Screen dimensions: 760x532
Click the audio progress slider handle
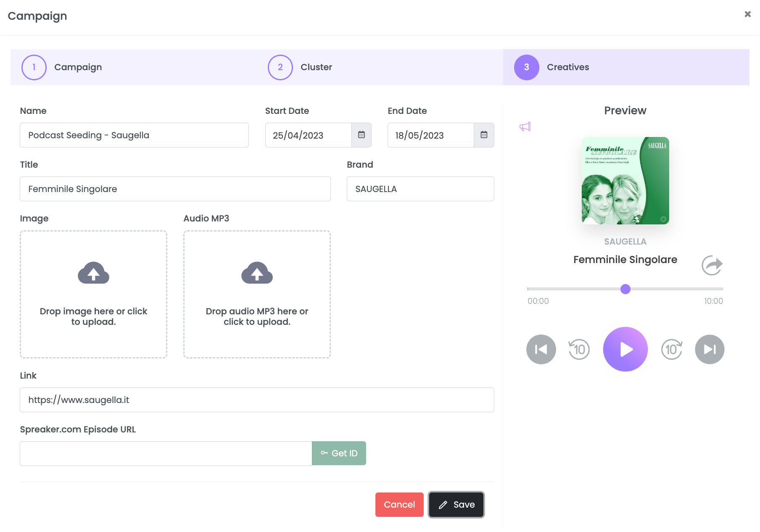[x=625, y=289]
